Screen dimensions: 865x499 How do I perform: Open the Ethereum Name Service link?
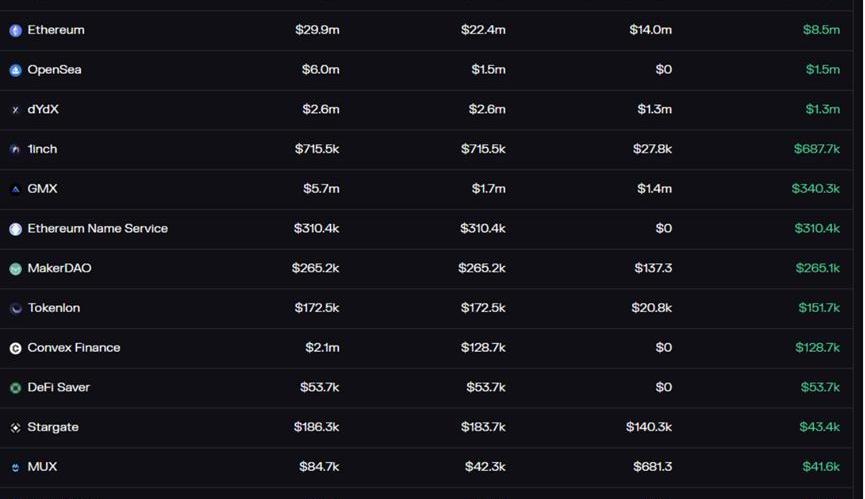coord(97,229)
